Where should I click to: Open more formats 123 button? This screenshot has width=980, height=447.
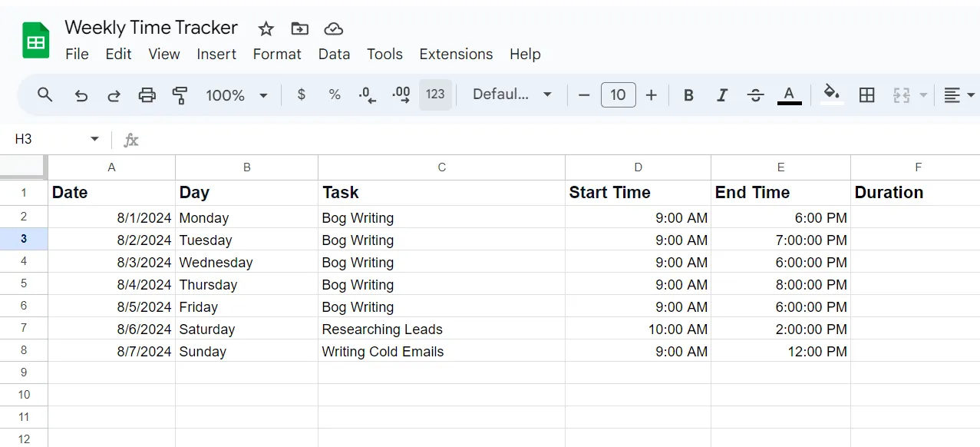(435, 94)
